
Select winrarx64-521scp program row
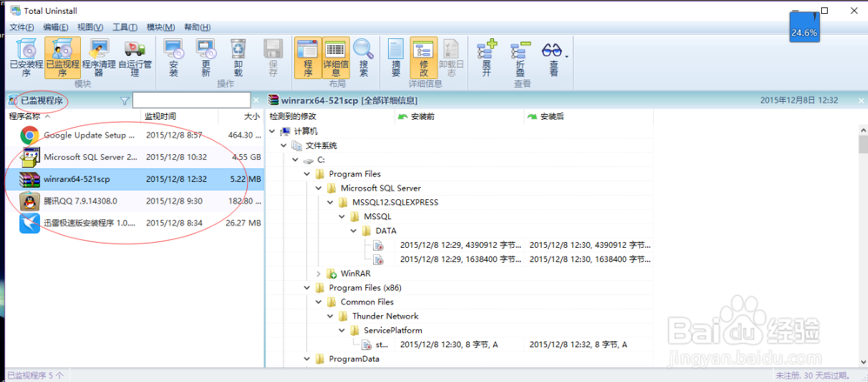coord(135,179)
